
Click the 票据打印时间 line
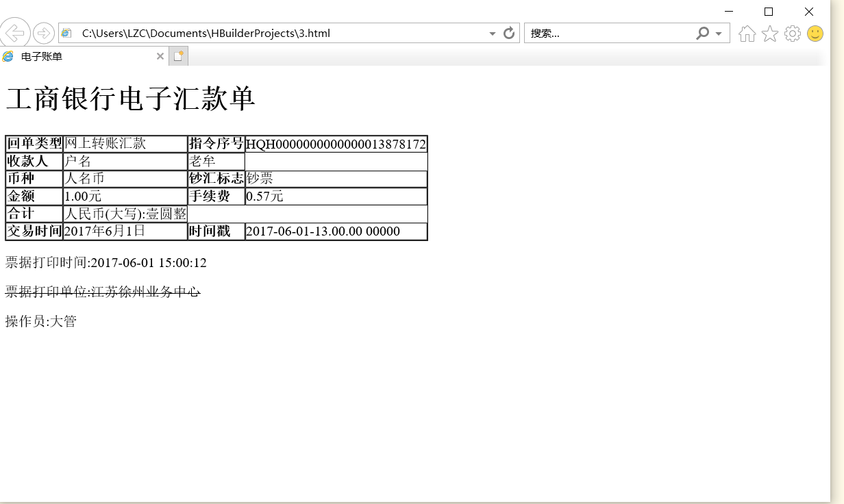[x=106, y=263]
